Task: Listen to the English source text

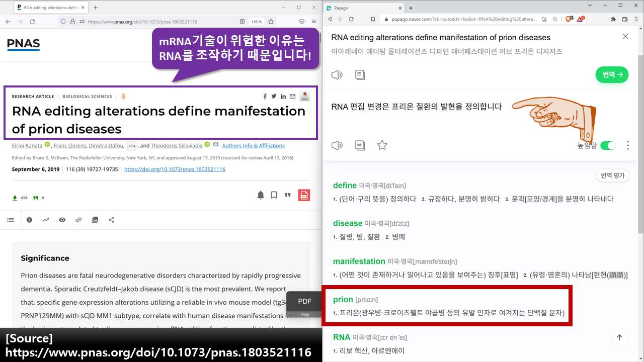Action: click(x=337, y=75)
